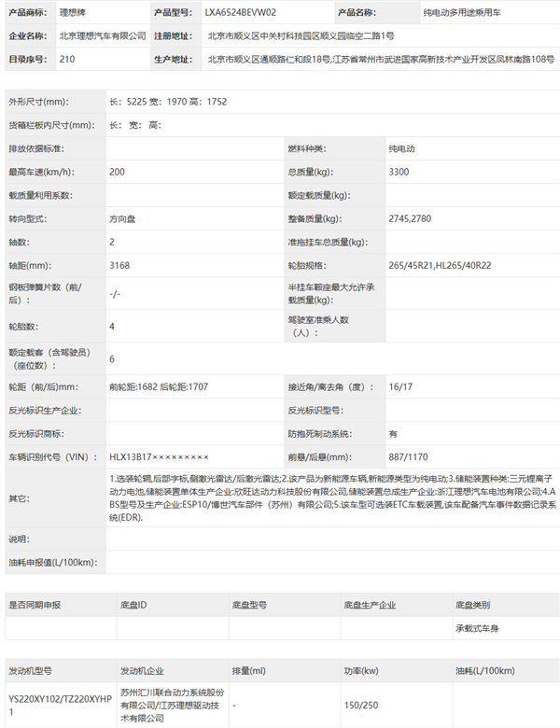
Task: Click label 半挂车鞍座最大允许承载质量
Action: click(x=331, y=293)
